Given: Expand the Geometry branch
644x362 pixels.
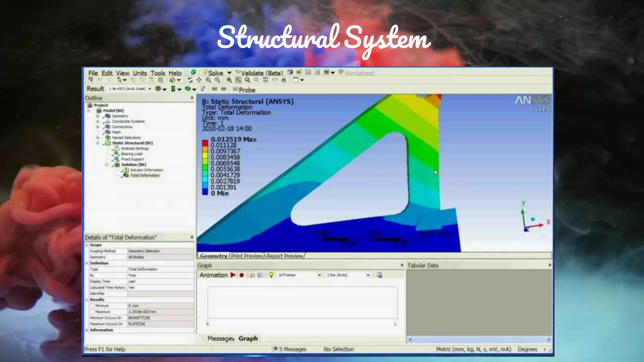Looking at the screenshot, I should tap(98, 116).
